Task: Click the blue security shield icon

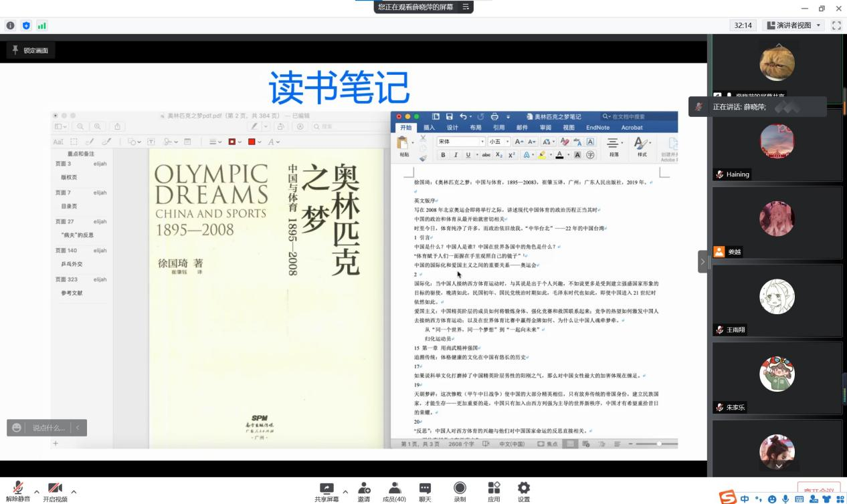Action: [x=27, y=25]
